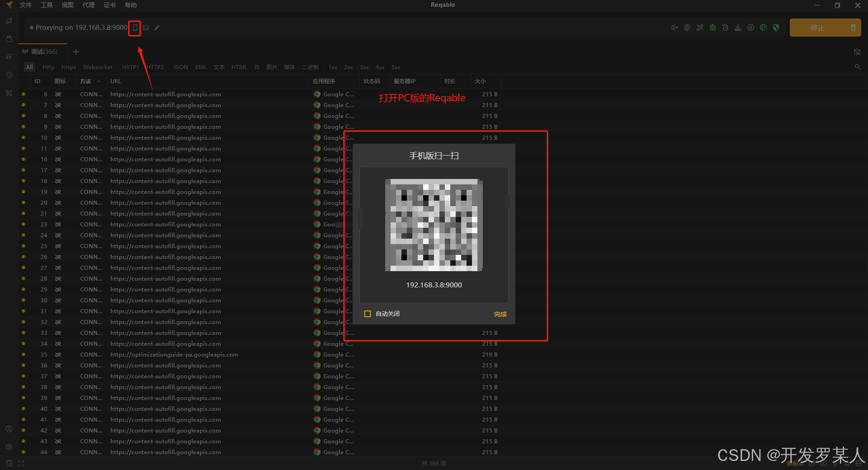Select the All filter

click(x=29, y=67)
